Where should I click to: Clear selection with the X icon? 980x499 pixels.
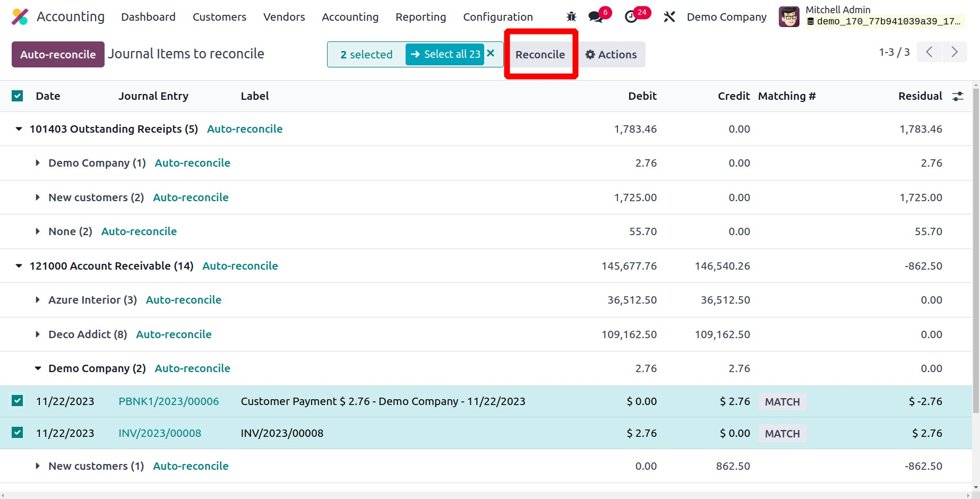(491, 54)
